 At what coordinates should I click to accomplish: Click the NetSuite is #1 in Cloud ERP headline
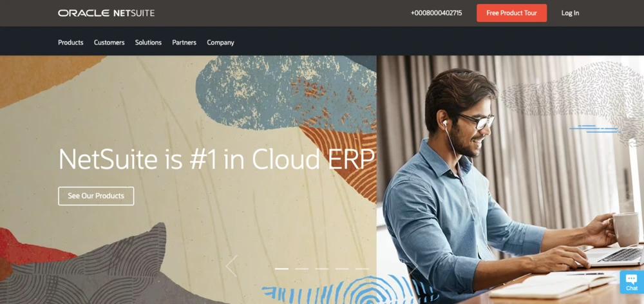pyautogui.click(x=216, y=159)
